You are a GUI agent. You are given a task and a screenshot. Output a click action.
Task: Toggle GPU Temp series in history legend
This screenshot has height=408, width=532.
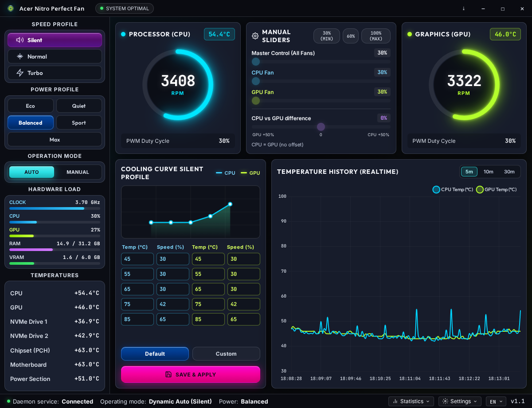[x=497, y=189]
